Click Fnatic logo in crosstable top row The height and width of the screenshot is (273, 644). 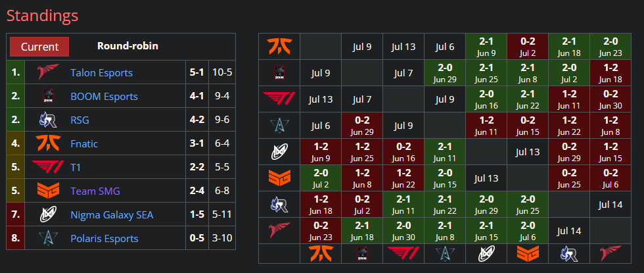tap(279, 47)
